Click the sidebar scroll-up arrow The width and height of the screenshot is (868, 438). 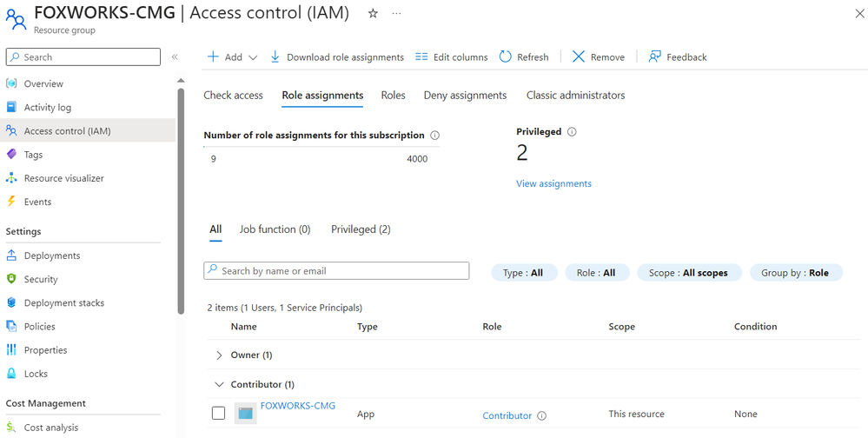[x=181, y=81]
